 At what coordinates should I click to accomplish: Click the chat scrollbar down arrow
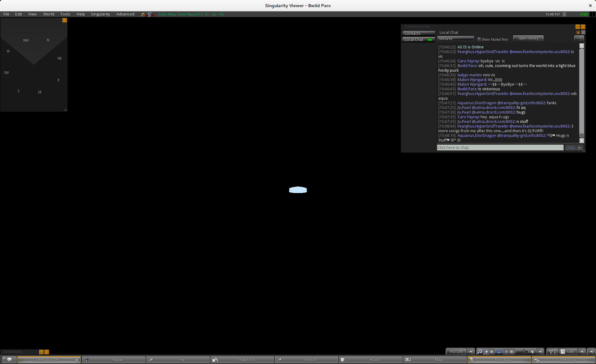[x=582, y=141]
